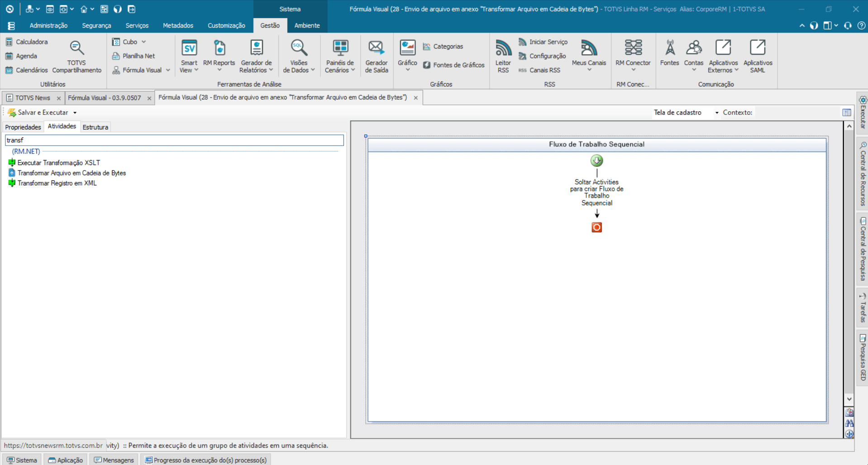Open Fontes de Gráficos

(454, 65)
